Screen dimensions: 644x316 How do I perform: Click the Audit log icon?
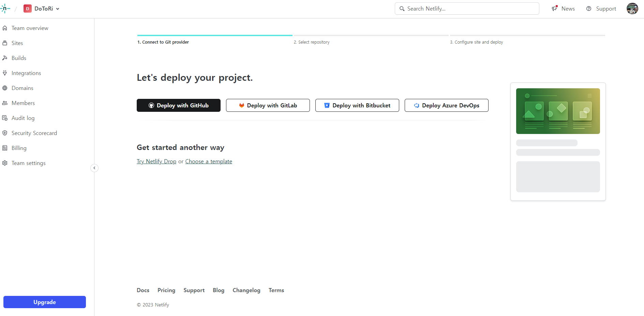click(x=5, y=118)
